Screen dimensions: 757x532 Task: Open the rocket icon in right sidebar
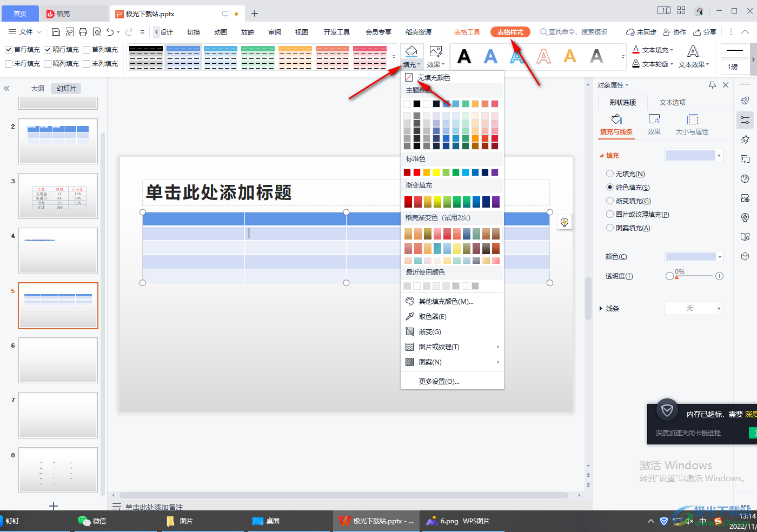[x=745, y=101]
